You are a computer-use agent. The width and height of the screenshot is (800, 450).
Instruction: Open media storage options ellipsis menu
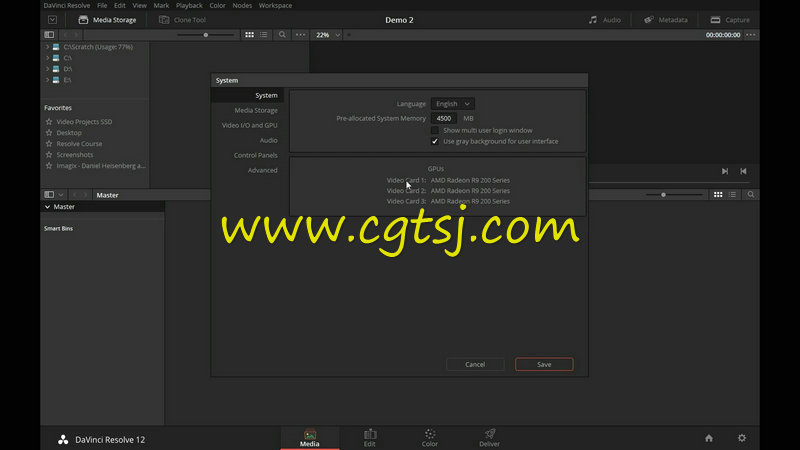(x=301, y=35)
